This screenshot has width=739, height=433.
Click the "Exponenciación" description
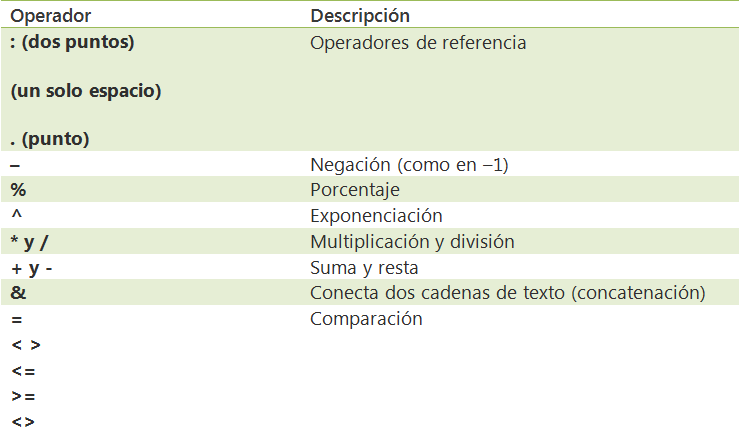point(376,216)
